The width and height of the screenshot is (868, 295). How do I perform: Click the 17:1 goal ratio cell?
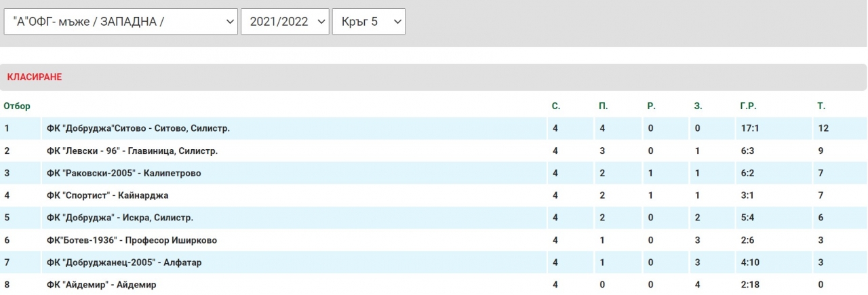(749, 128)
